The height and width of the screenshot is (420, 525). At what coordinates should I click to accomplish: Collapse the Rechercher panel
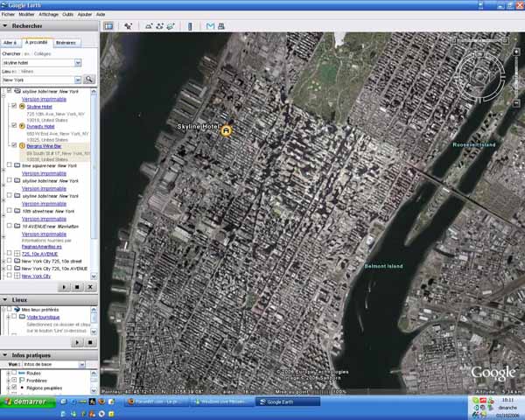tap(5, 25)
